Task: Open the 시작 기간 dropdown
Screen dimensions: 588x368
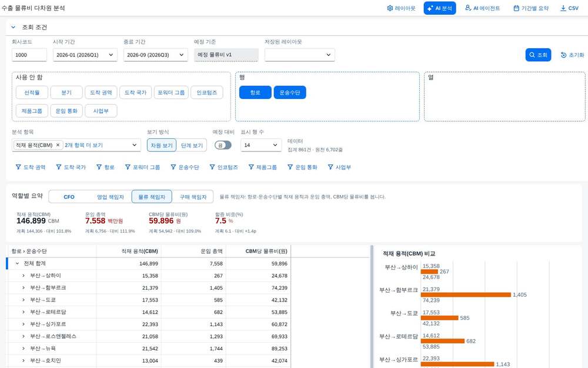Action: coord(85,55)
